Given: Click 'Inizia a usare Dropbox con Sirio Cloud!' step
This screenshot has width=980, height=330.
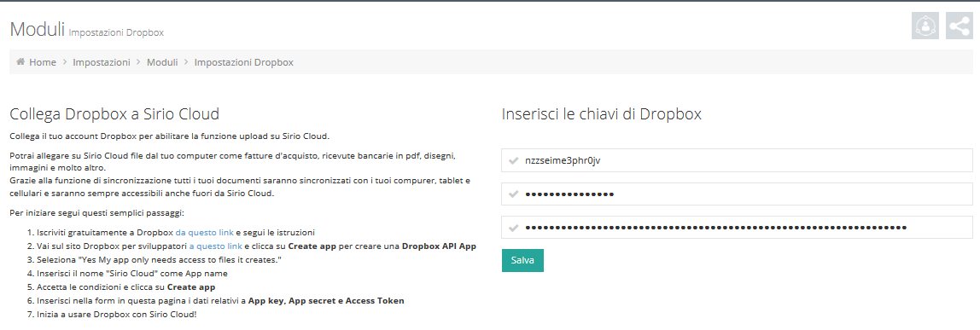Looking at the screenshot, I should pyautogui.click(x=117, y=314).
